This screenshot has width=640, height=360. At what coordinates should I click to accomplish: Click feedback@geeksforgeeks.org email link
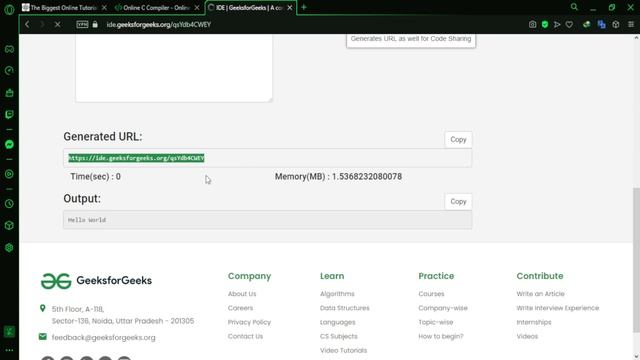(103, 338)
